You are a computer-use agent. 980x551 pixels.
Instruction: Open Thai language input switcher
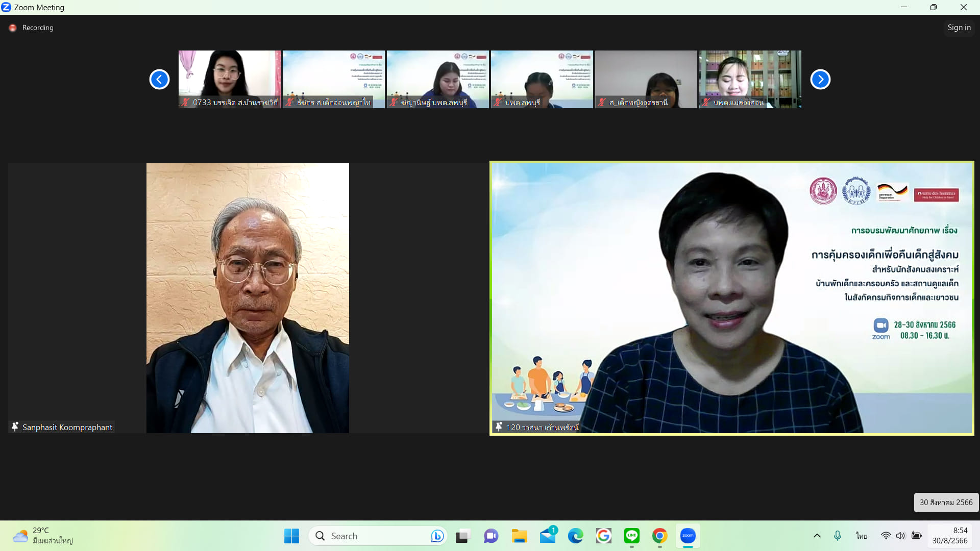pyautogui.click(x=862, y=536)
